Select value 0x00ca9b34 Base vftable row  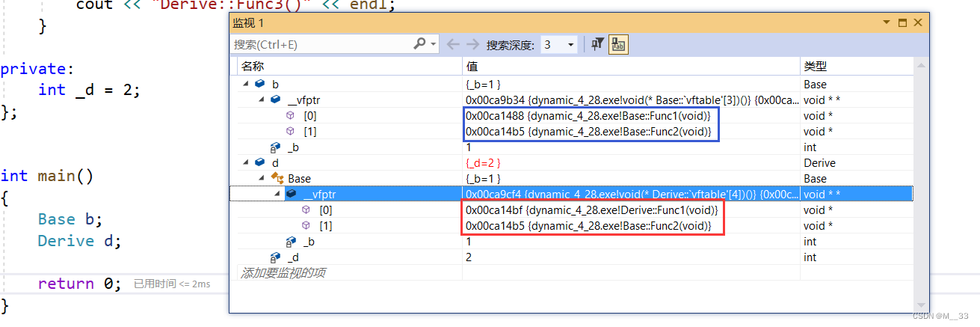(632, 100)
